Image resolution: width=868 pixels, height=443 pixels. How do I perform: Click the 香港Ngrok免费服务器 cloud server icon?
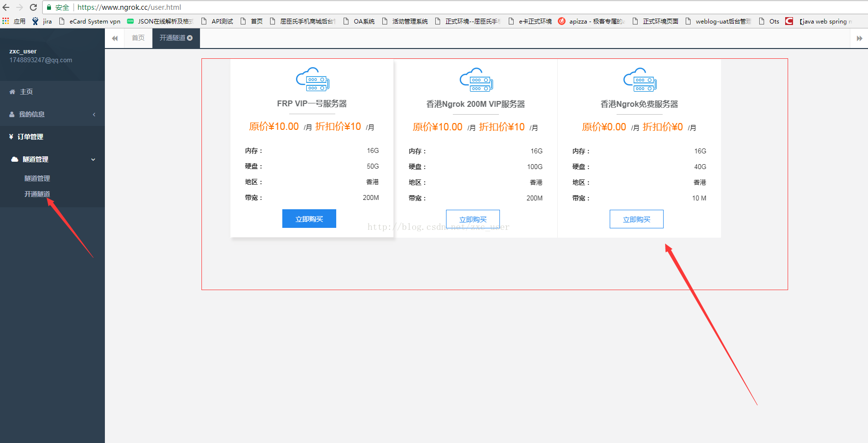pos(640,80)
